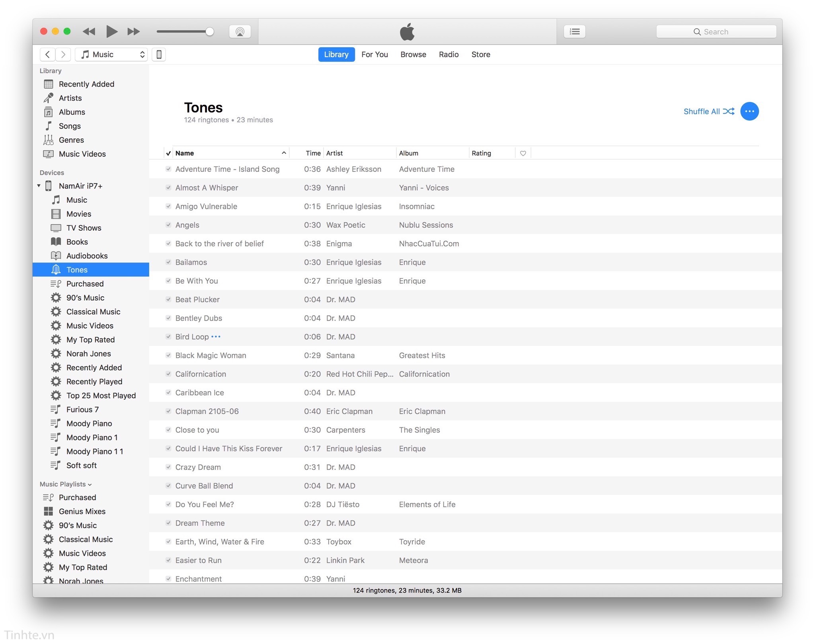This screenshot has height=644, width=815.
Task: Select the Clapman 2105-06 ringtone
Action: pos(466,411)
